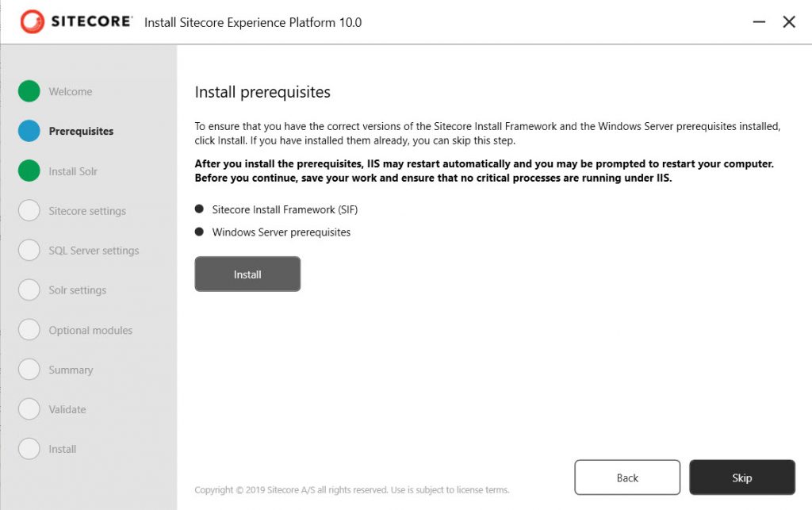812x510 pixels.
Task: Click the blue Prerequisites step circle
Action: (x=29, y=131)
